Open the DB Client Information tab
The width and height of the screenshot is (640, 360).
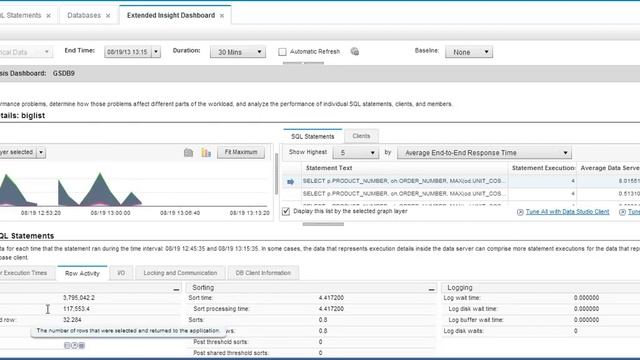[x=263, y=273]
